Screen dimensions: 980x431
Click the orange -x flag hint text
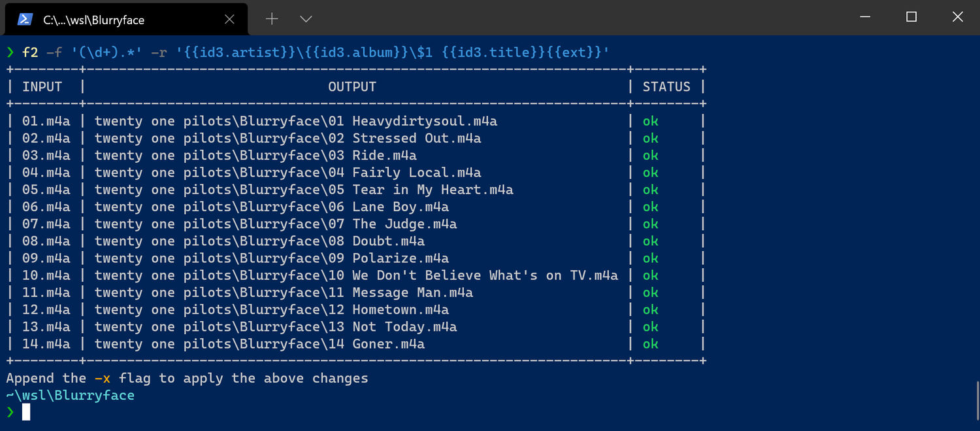click(x=102, y=378)
